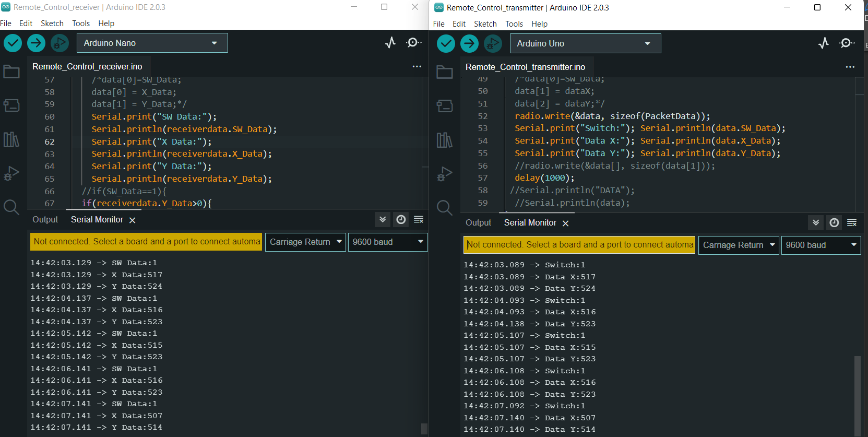This screenshot has height=437, width=868.
Task: Clear output in receiver serial monitor
Action: 419,219
